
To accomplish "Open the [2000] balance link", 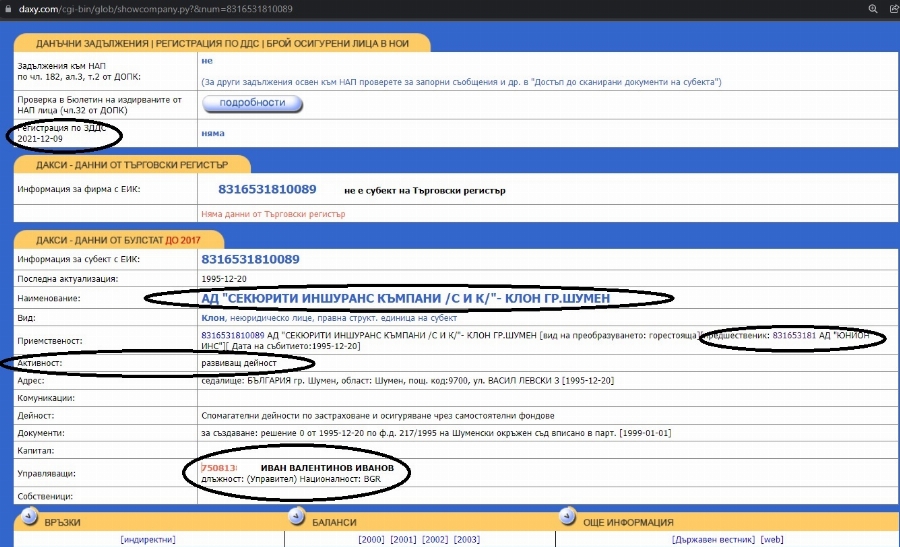I will [x=372, y=539].
